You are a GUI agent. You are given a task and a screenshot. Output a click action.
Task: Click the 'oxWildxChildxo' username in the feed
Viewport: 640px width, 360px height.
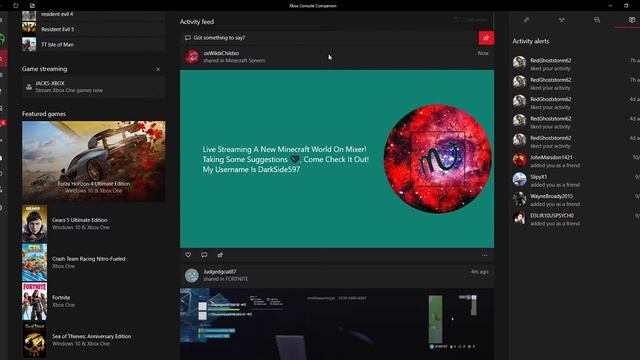tap(221, 53)
